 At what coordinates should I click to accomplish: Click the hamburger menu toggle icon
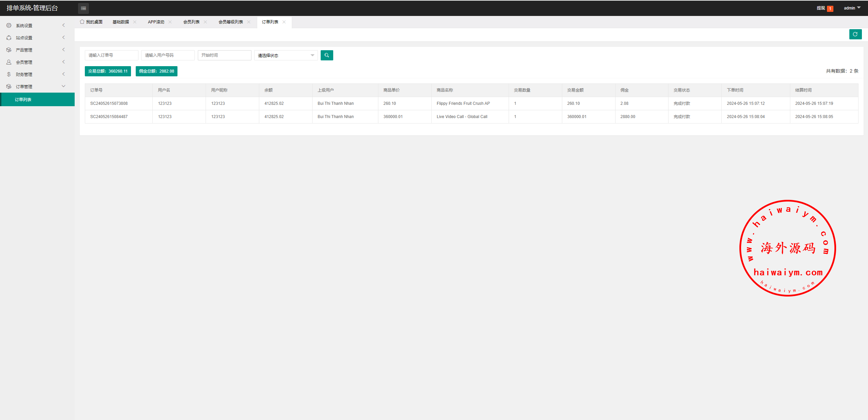83,8
